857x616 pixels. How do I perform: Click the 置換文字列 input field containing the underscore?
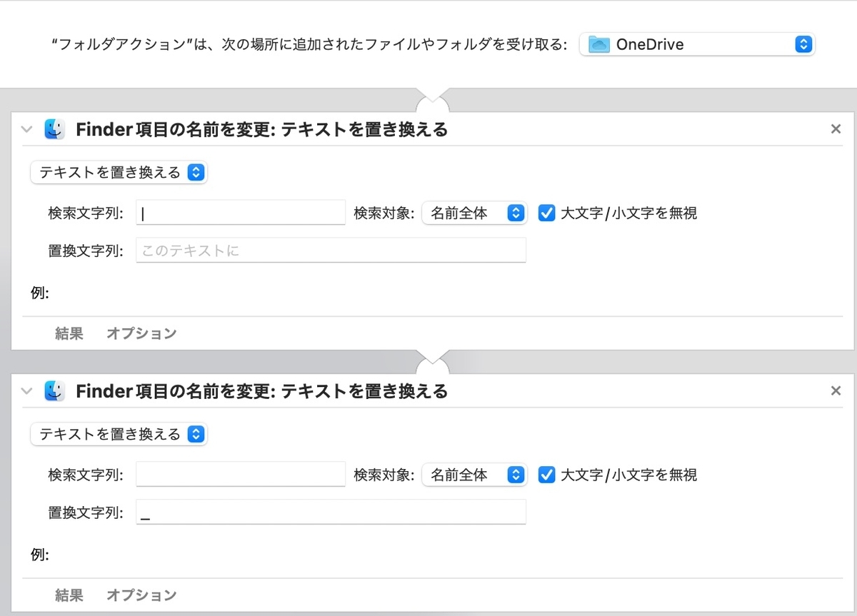[331, 511]
